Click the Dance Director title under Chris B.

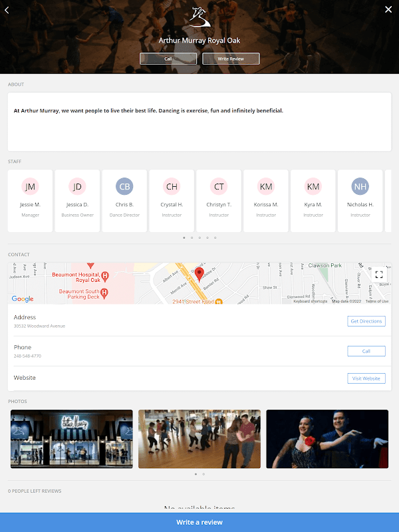[124, 215]
